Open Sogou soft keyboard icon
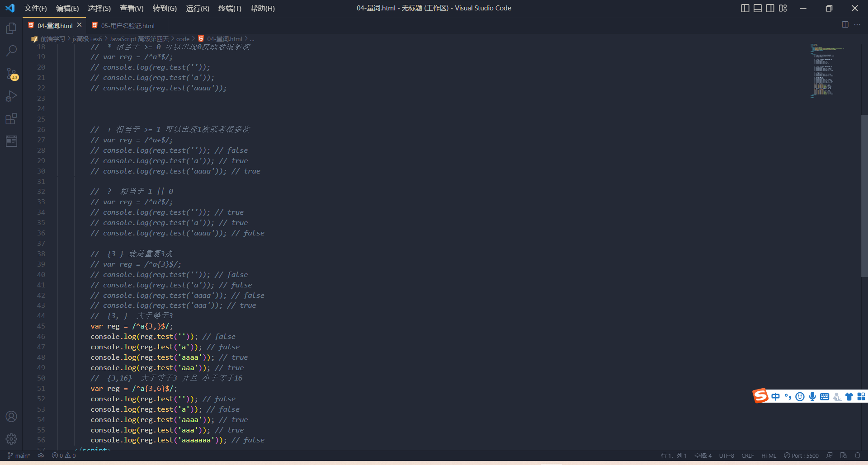The width and height of the screenshot is (868, 465). point(825,397)
